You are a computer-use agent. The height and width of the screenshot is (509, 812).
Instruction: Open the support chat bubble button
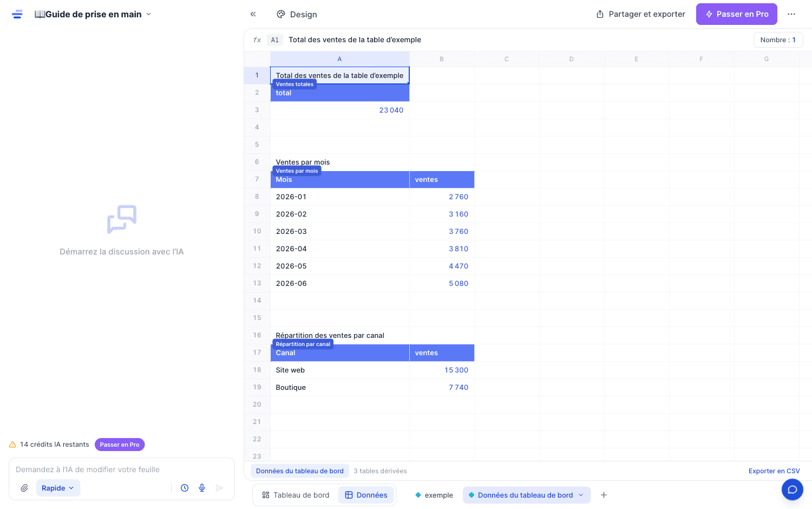pyautogui.click(x=793, y=490)
